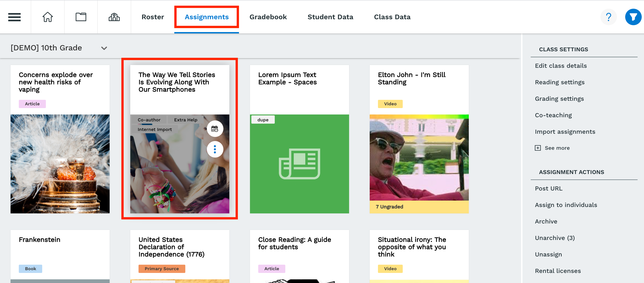Click Post URL action
The image size is (644, 283).
549,188
